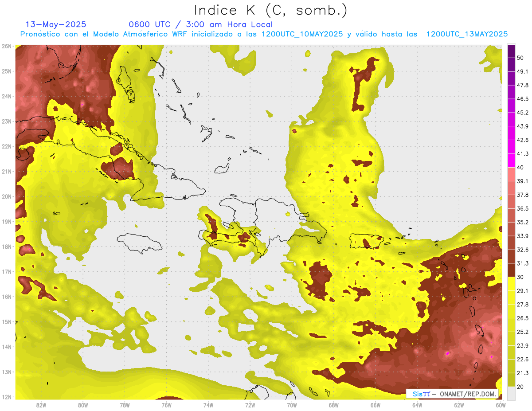The height and width of the screenshot is (411, 532).
Task: Click the latitude label "12N"
Action: click(x=7, y=397)
